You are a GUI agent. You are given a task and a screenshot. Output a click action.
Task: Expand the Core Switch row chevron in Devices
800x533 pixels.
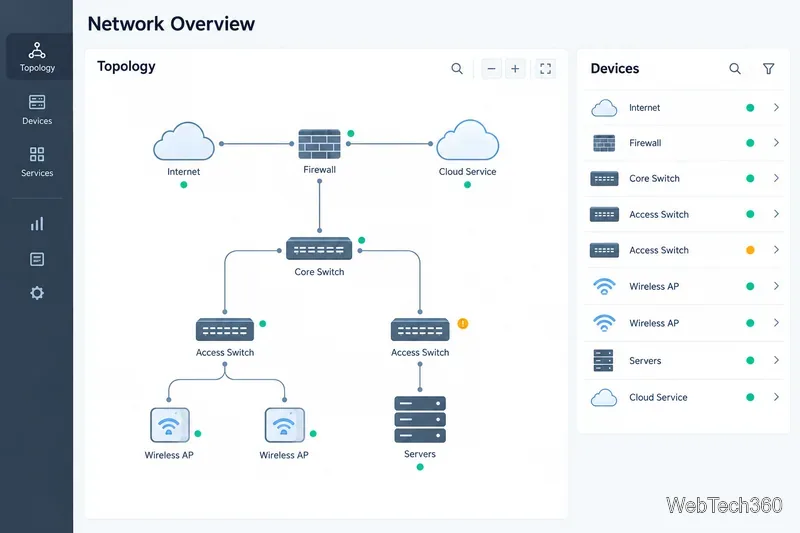[776, 178]
